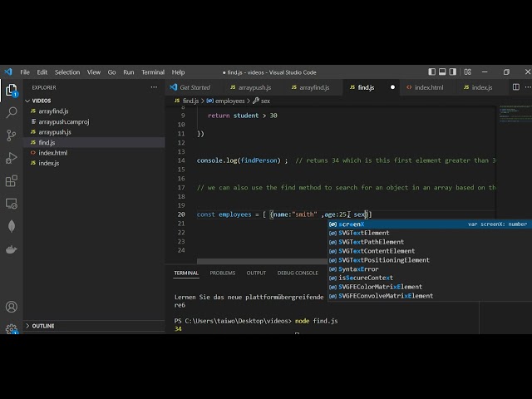This screenshot has width=532, height=399.
Task: Open the Extensions view icon
Action: click(11, 181)
